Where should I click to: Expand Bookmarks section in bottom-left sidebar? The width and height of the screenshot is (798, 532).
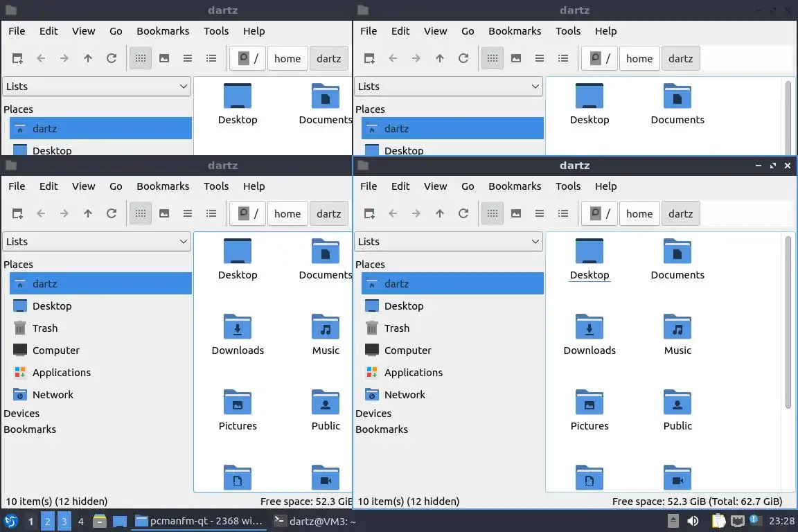[x=30, y=429]
